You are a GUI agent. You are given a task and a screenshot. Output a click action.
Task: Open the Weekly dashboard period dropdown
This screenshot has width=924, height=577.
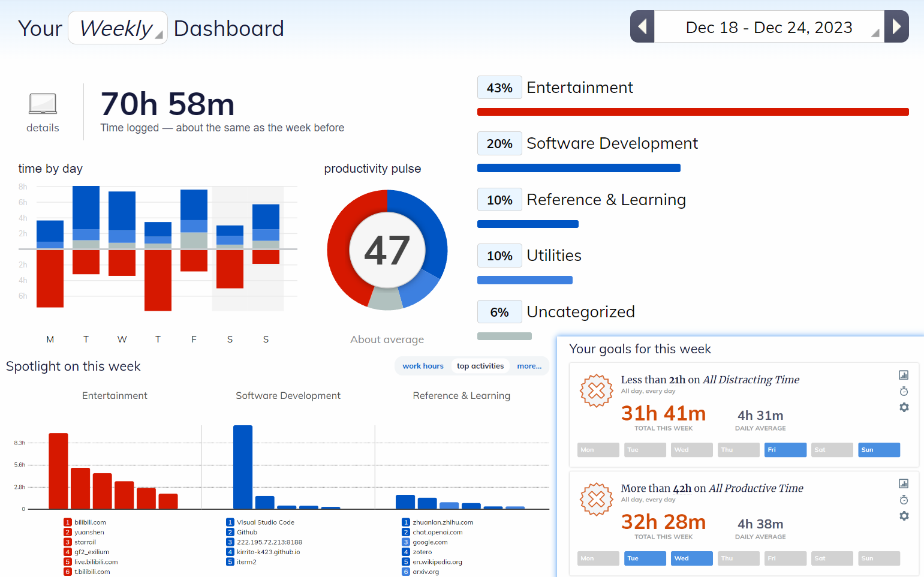(118, 28)
